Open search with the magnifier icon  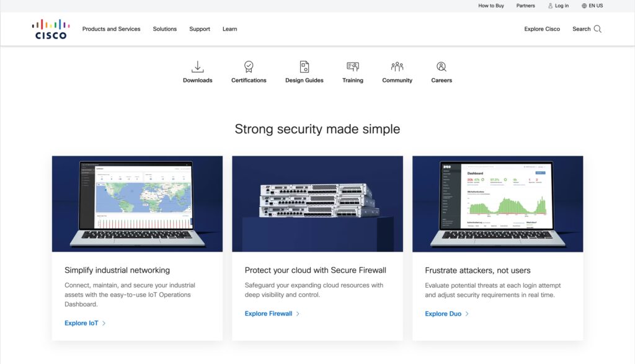coord(597,29)
